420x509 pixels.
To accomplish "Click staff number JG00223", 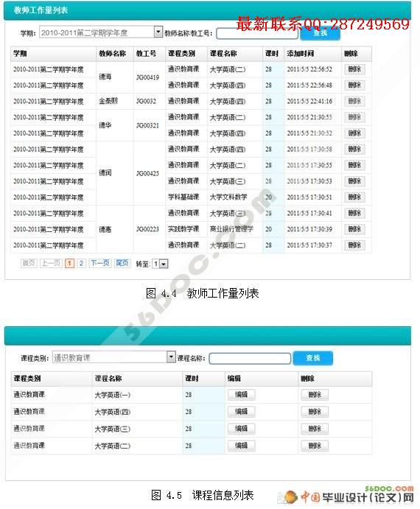I will pyautogui.click(x=148, y=229).
